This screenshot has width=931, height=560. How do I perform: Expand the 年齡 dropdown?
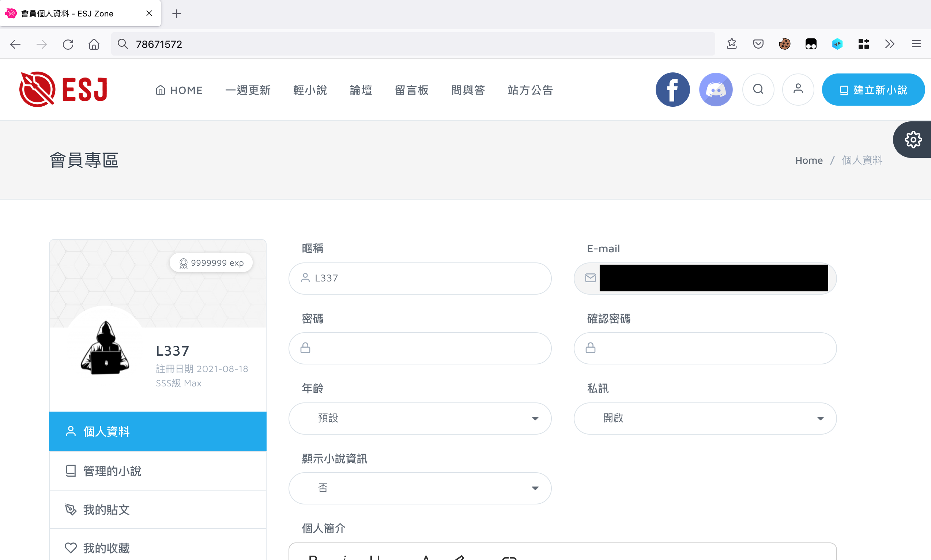coord(420,418)
